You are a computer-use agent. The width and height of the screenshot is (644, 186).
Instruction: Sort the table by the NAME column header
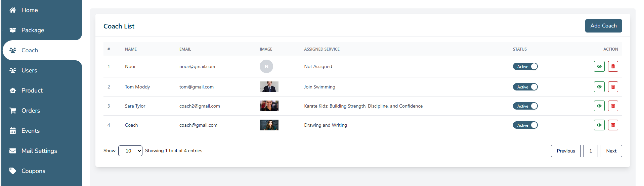[x=131, y=49]
